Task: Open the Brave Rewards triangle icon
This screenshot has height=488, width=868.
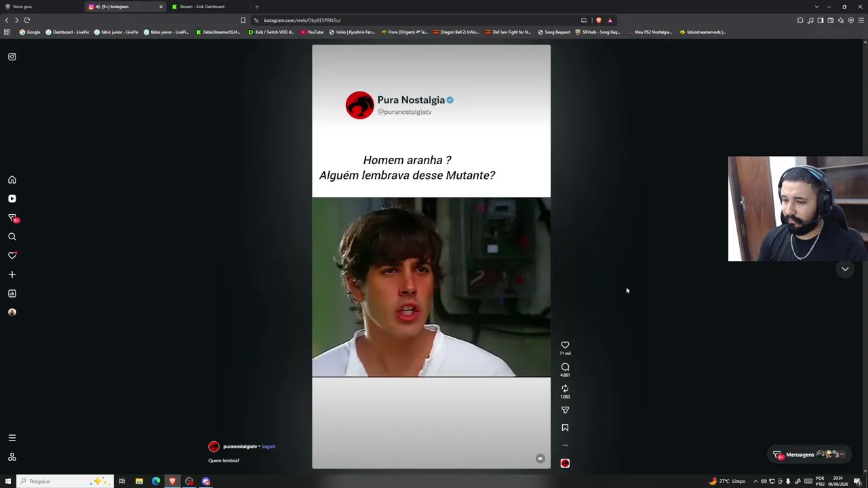Action: coord(610,20)
